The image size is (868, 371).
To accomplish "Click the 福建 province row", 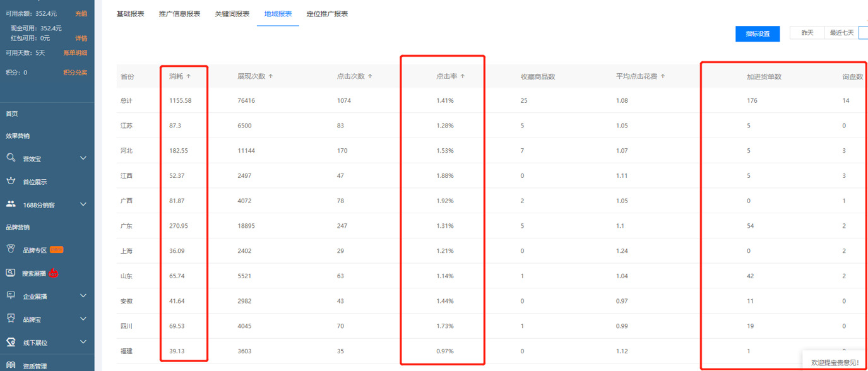I will point(492,351).
